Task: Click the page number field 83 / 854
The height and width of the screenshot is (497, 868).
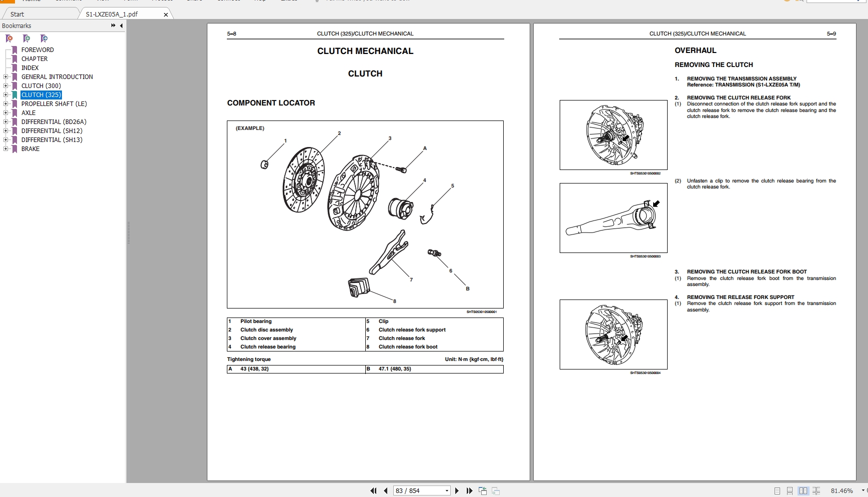Action: 418,491
